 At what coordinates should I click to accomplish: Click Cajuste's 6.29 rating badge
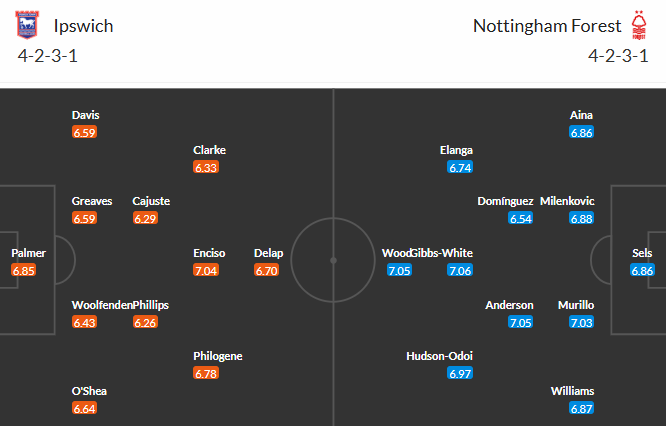[x=145, y=218]
